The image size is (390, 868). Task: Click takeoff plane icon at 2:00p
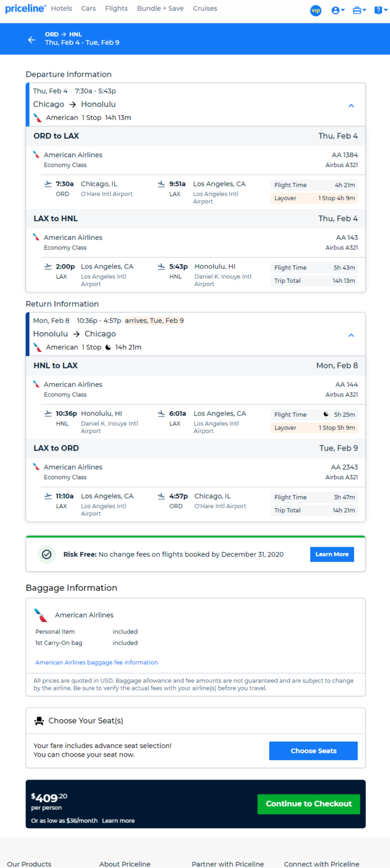(48, 267)
